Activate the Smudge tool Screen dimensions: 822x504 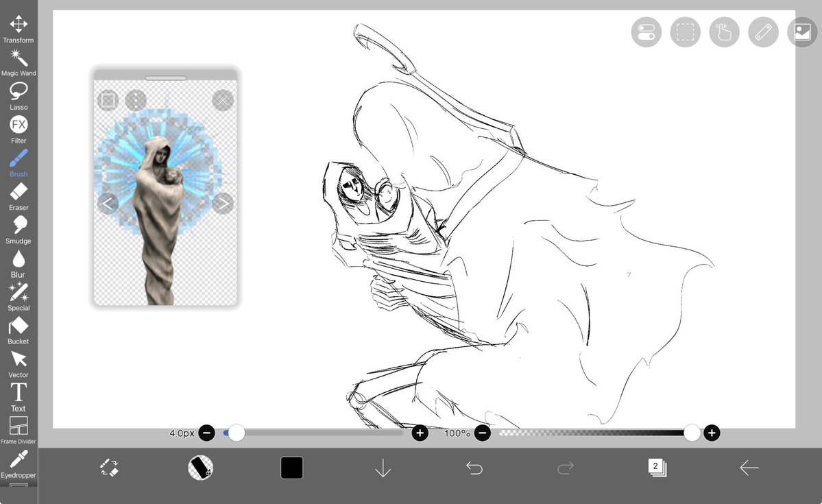pos(18,226)
